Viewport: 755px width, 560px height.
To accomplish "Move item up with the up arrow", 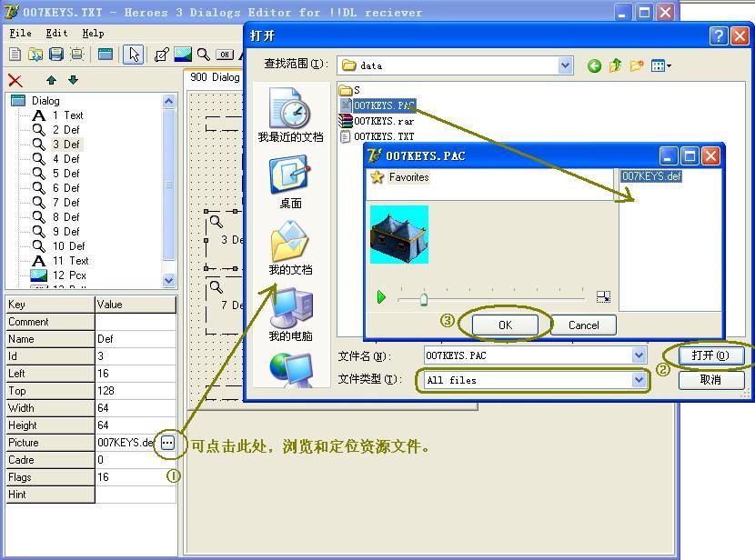I will [51, 81].
